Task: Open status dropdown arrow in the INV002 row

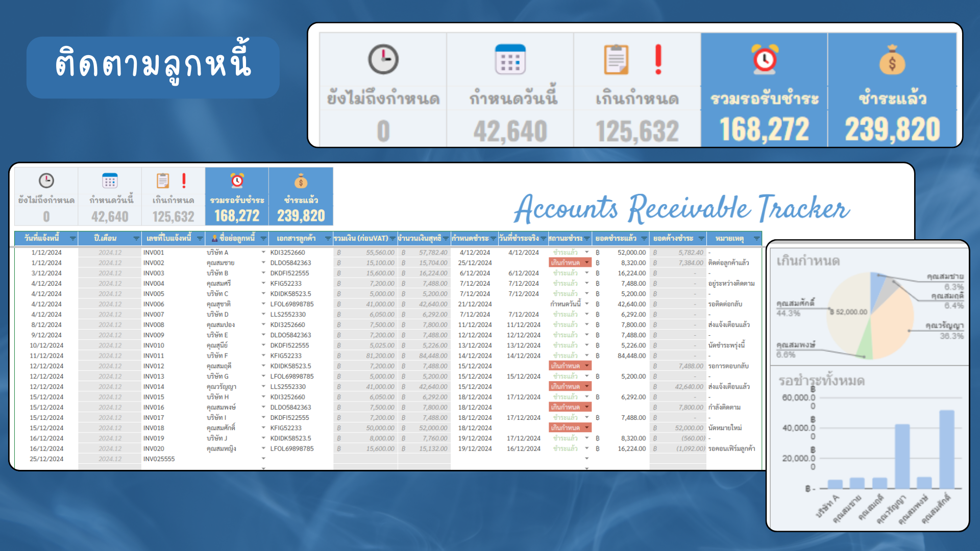Action: 587,262
